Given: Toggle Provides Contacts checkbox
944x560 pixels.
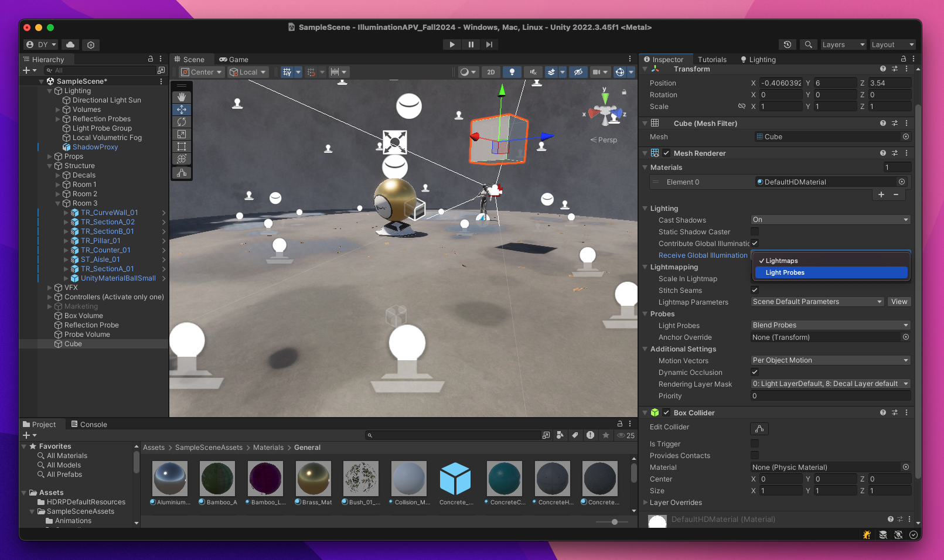Looking at the screenshot, I should click(x=755, y=455).
